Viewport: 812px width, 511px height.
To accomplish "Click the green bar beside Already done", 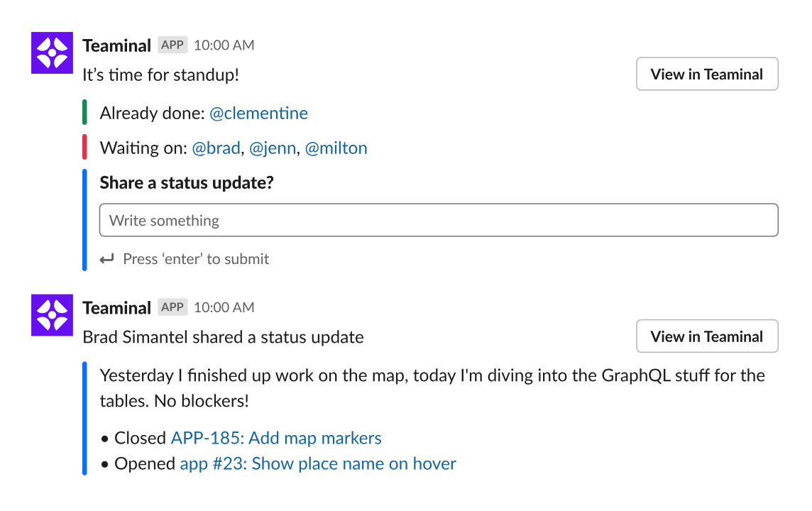I will [x=84, y=112].
